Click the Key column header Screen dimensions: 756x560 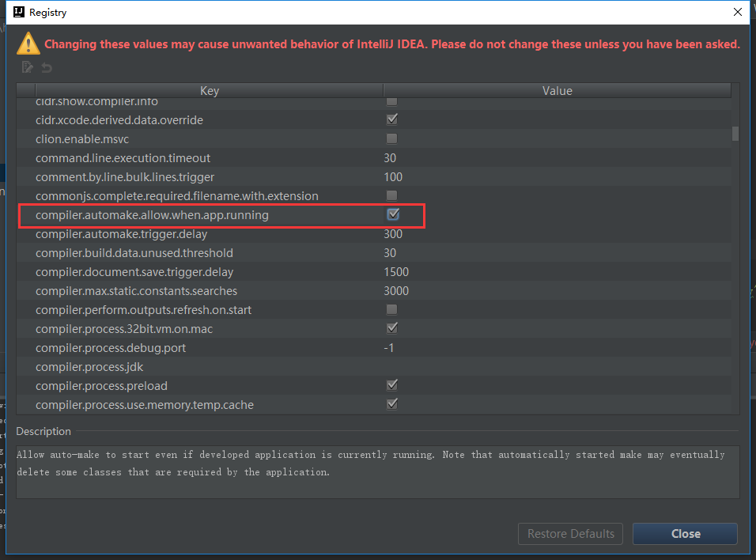(x=209, y=91)
